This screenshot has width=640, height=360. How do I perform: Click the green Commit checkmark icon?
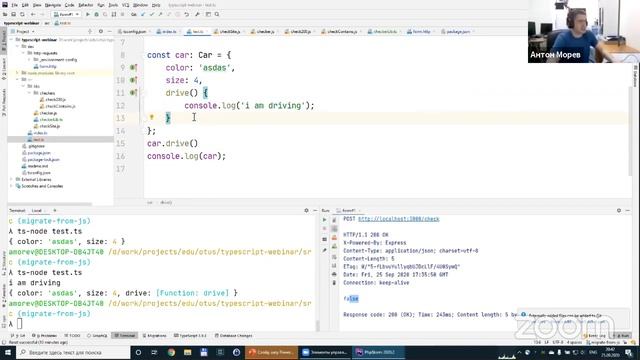click(152, 14)
